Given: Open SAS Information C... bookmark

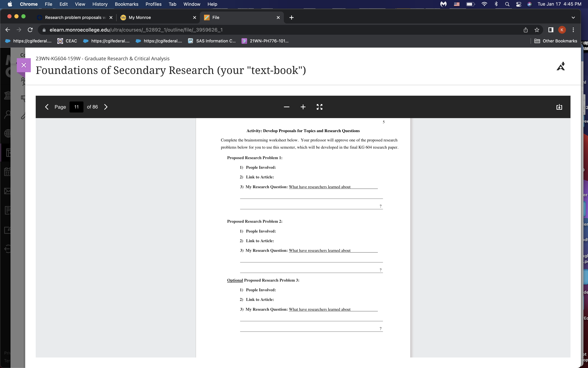Looking at the screenshot, I should tap(212, 41).
